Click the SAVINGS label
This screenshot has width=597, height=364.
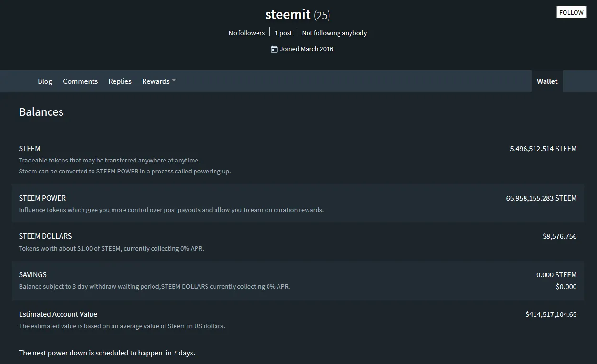pyautogui.click(x=33, y=275)
